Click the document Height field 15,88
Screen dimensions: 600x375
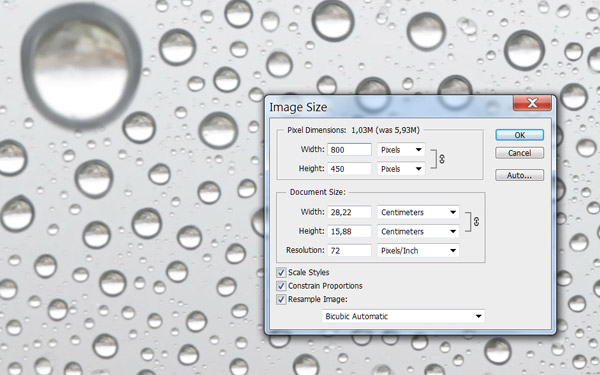tap(349, 231)
